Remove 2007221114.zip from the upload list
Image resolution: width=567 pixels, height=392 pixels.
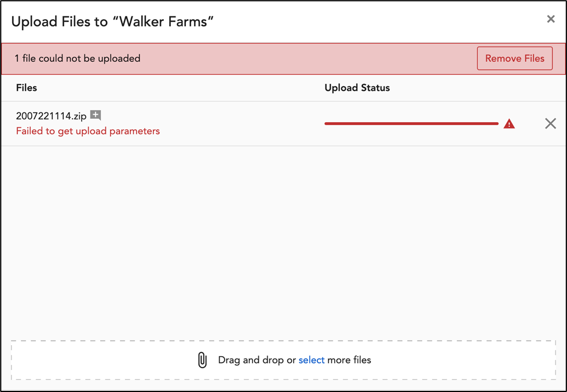pos(550,124)
